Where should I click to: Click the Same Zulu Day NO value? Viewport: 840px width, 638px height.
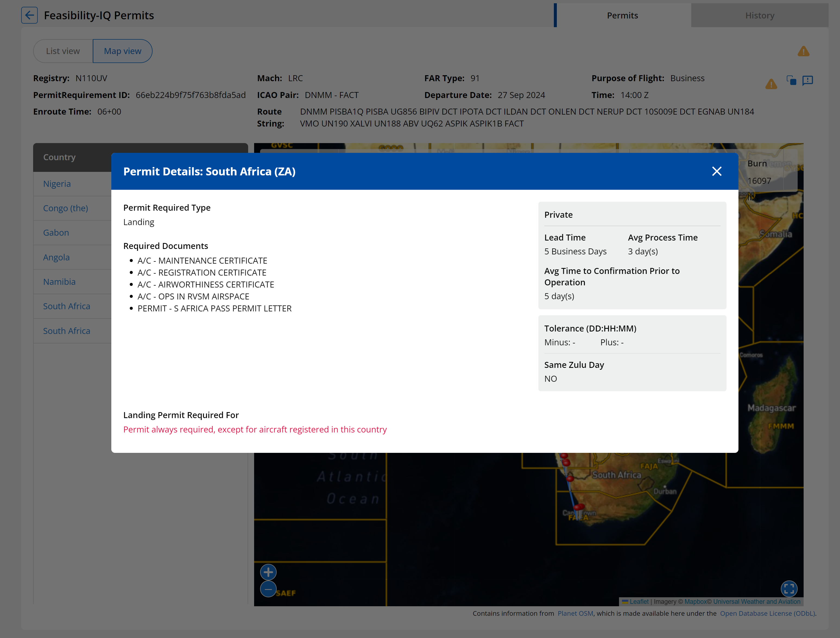[551, 379]
